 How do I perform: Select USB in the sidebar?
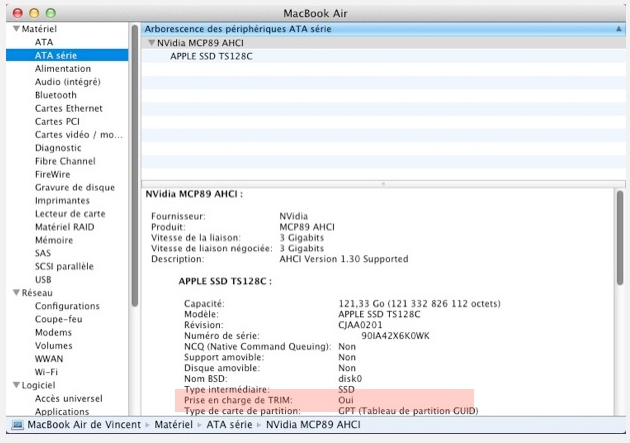(43, 280)
